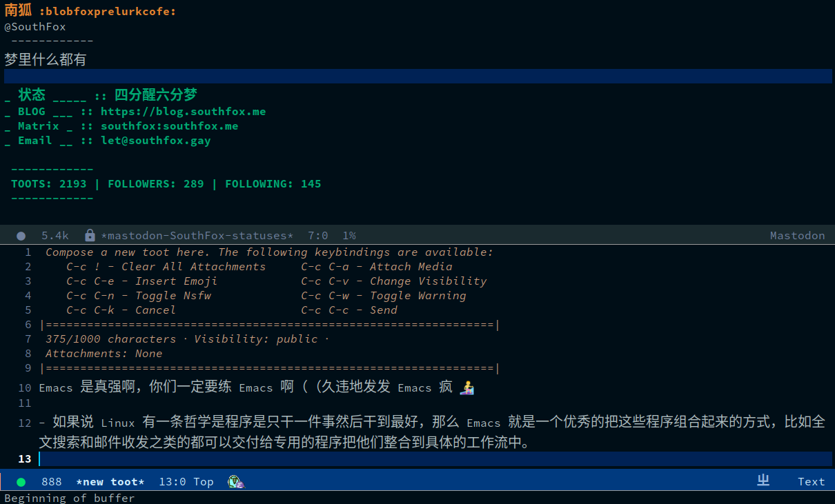This screenshot has height=504, width=835.
Task: Click the input method indicator icon
Action: 763,481
